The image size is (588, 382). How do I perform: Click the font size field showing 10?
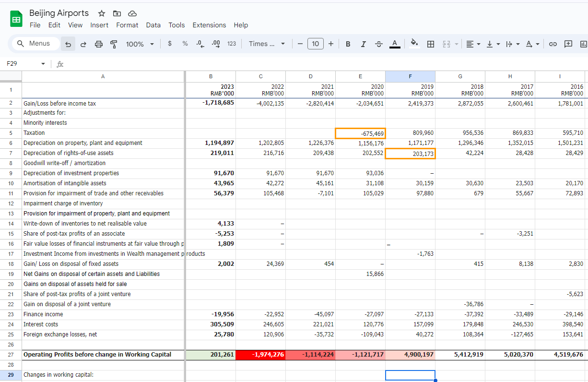[315, 44]
